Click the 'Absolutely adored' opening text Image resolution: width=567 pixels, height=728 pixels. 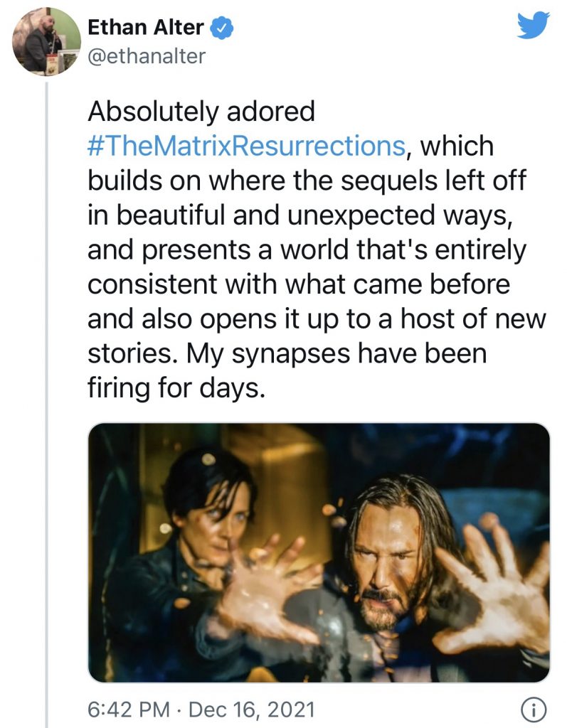[201, 112]
